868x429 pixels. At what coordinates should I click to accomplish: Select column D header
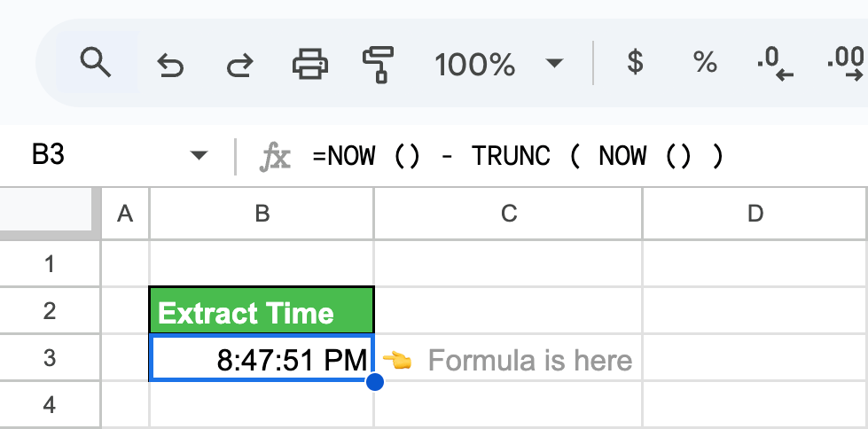[x=755, y=214]
